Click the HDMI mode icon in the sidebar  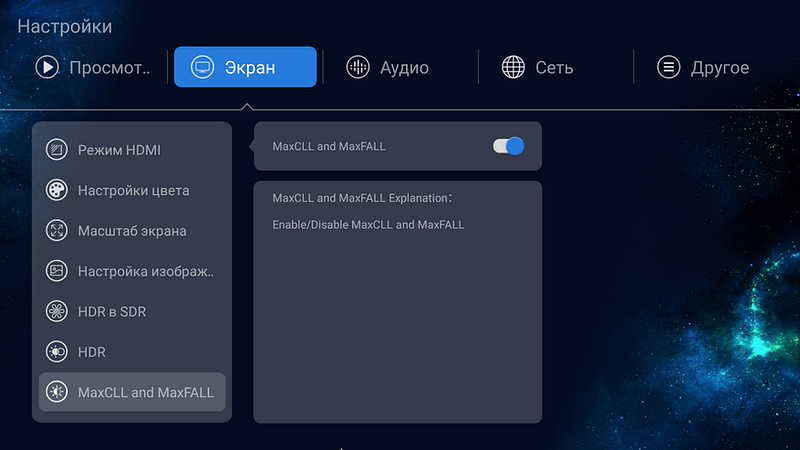57,150
